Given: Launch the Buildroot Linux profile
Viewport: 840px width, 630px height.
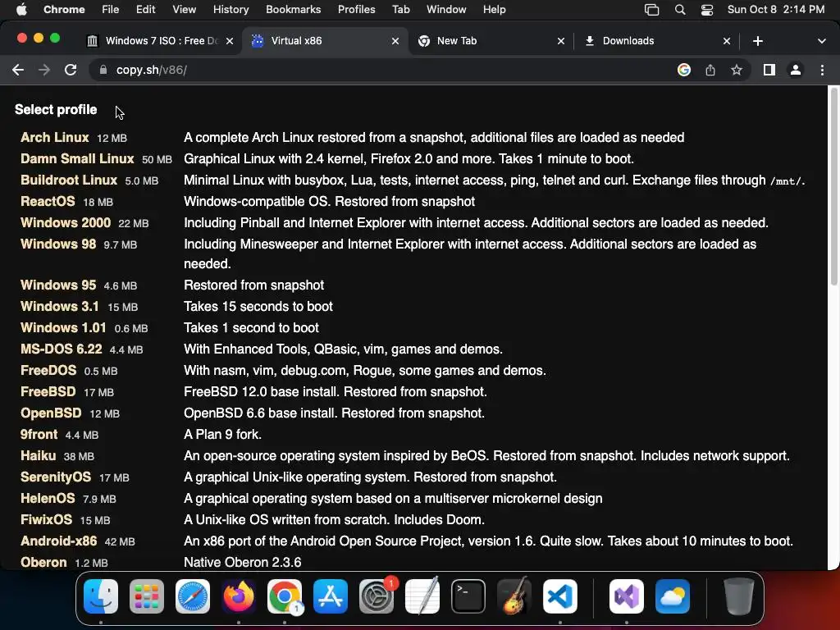Looking at the screenshot, I should (x=69, y=180).
